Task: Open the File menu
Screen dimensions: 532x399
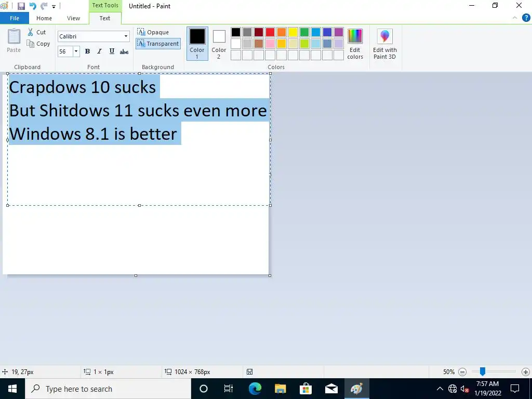Action: [14, 18]
